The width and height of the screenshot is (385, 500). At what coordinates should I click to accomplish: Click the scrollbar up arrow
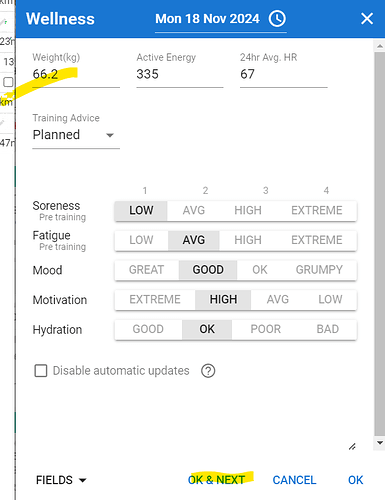click(x=380, y=46)
